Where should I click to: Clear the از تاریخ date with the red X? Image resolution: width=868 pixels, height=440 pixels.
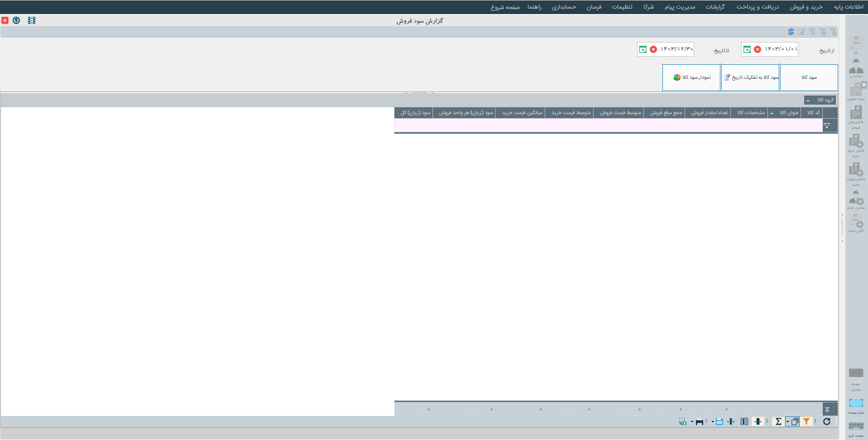point(758,49)
